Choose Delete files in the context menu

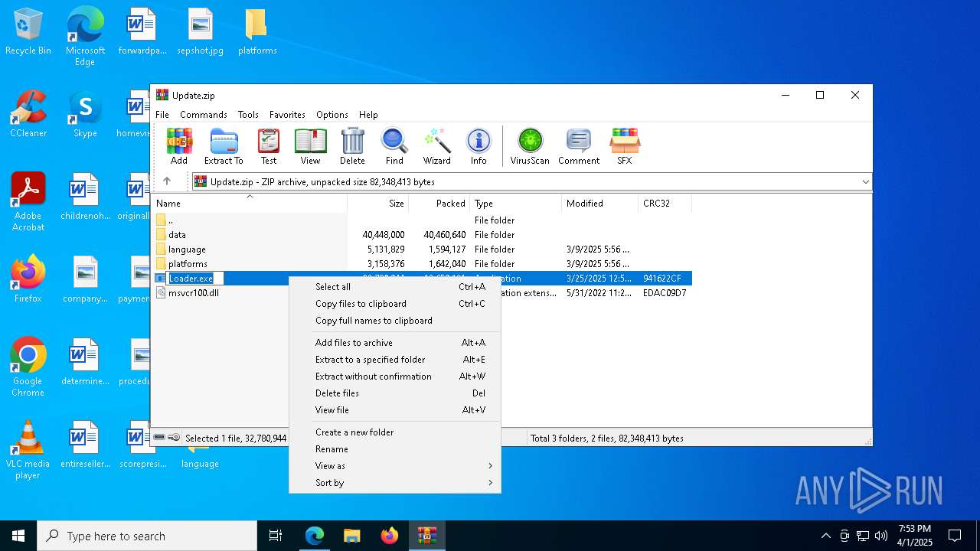click(395, 393)
